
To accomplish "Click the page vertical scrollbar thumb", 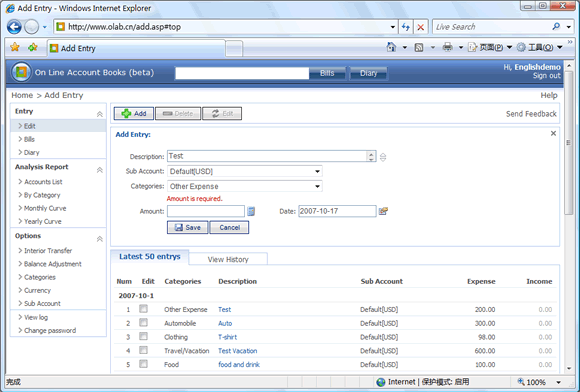I will pos(569,142).
